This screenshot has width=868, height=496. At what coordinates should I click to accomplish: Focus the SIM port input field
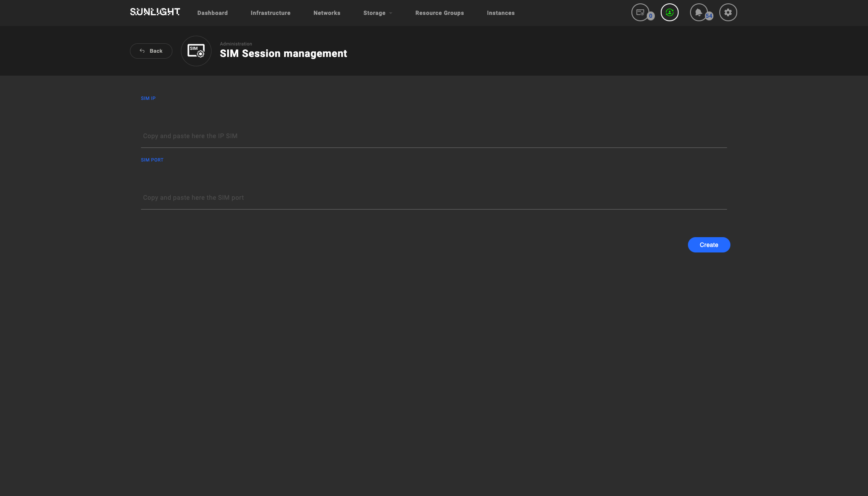[434, 198]
